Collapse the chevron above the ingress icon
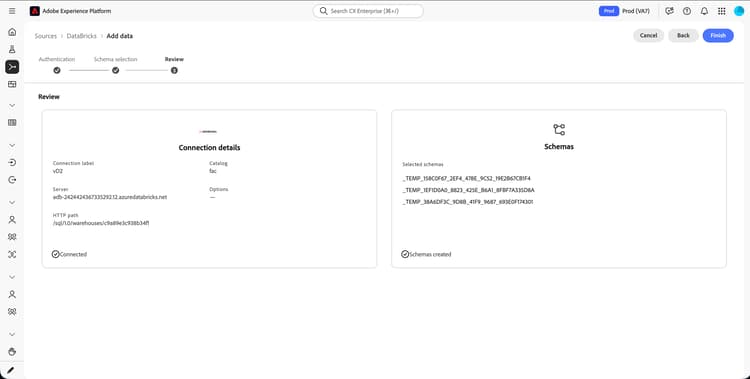 pos(12,145)
